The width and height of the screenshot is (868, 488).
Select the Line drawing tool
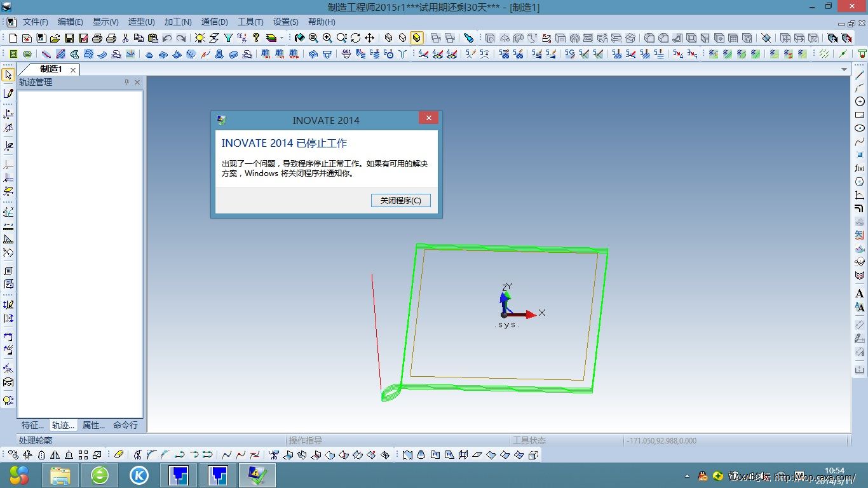pos(860,75)
